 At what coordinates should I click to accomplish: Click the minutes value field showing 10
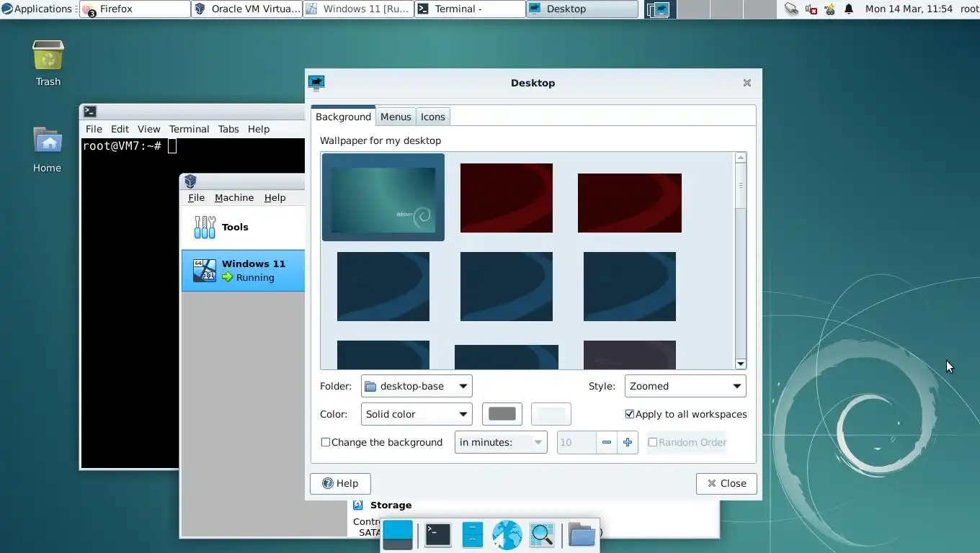click(x=576, y=442)
